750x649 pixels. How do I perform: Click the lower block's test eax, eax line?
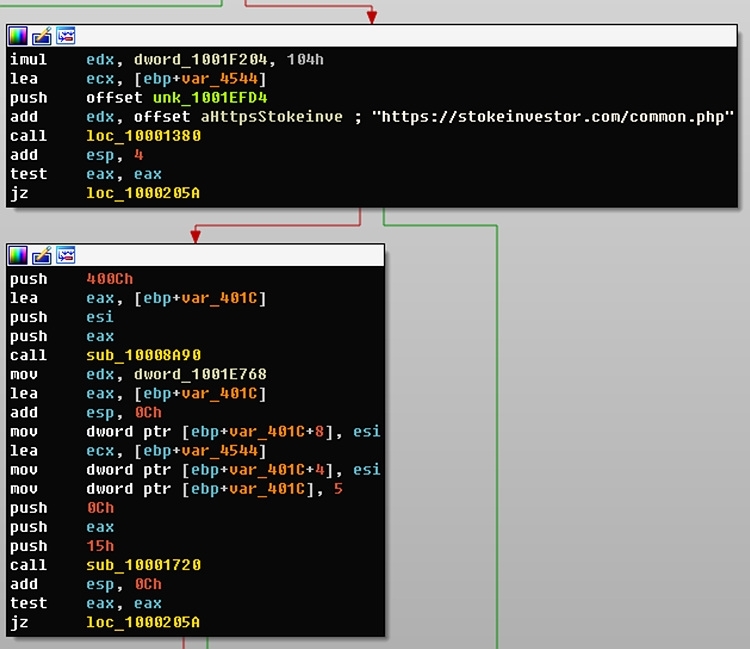(86, 604)
